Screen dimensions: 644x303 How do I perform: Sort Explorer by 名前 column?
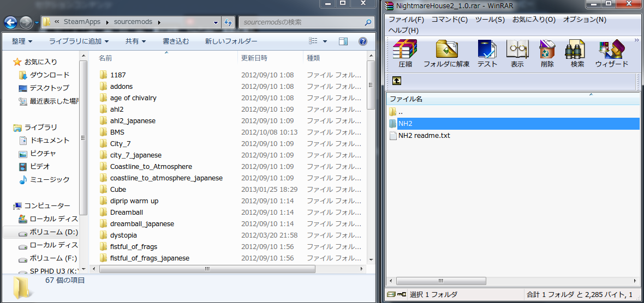(164, 58)
